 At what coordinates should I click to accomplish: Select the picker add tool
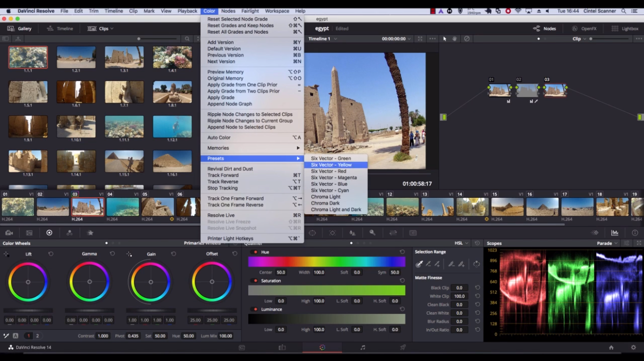437,264
